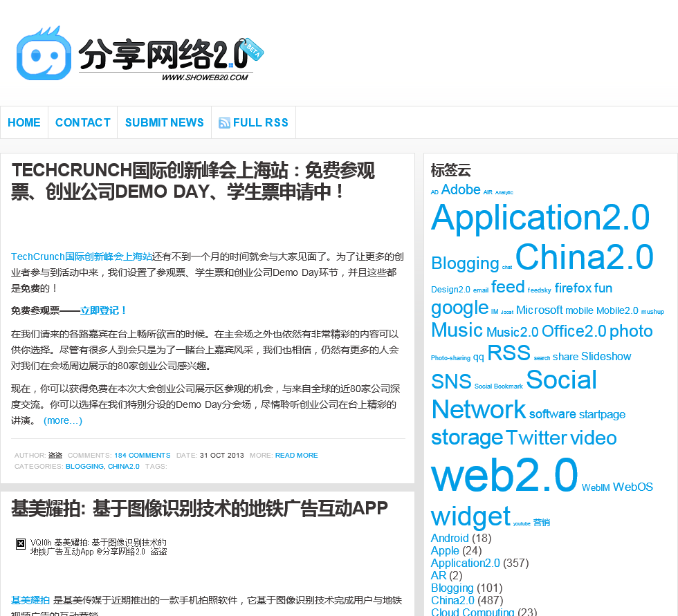The width and height of the screenshot is (678, 616).
Task: Choose the Microsoft tag
Action: point(539,310)
